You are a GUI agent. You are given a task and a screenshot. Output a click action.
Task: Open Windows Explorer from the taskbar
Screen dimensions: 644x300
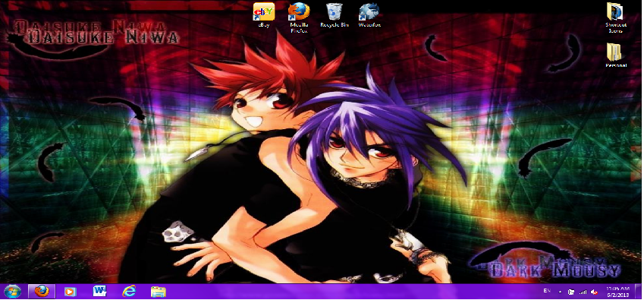(x=158, y=292)
